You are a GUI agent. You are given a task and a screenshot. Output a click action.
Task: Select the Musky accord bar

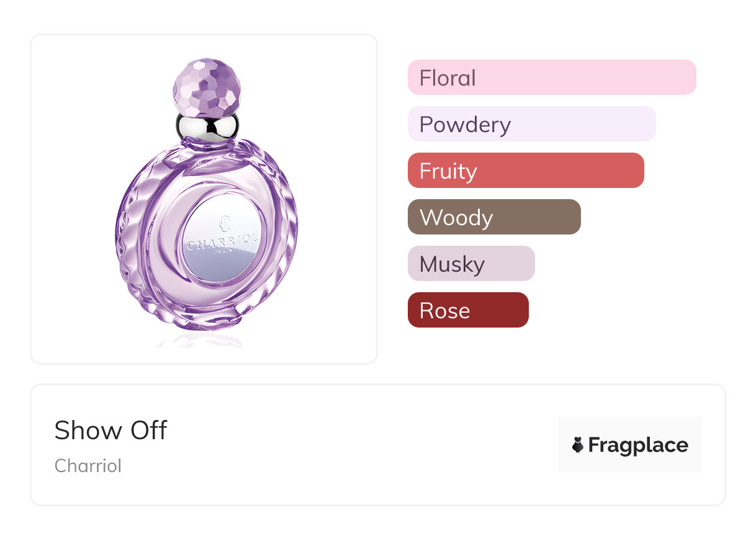(x=471, y=264)
